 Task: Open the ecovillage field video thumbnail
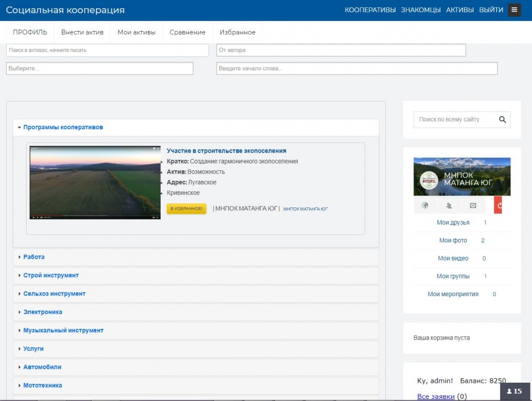(95, 182)
